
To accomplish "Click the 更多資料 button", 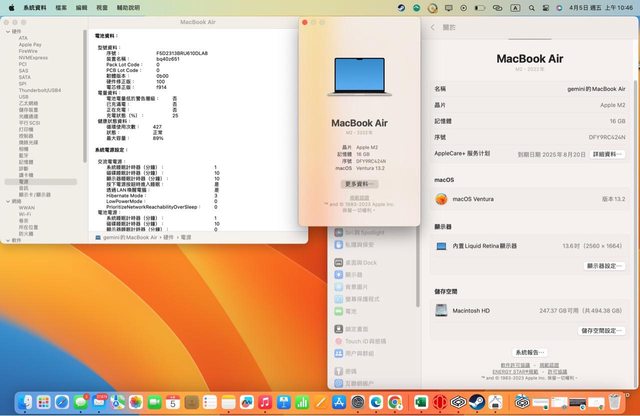I will [x=360, y=184].
